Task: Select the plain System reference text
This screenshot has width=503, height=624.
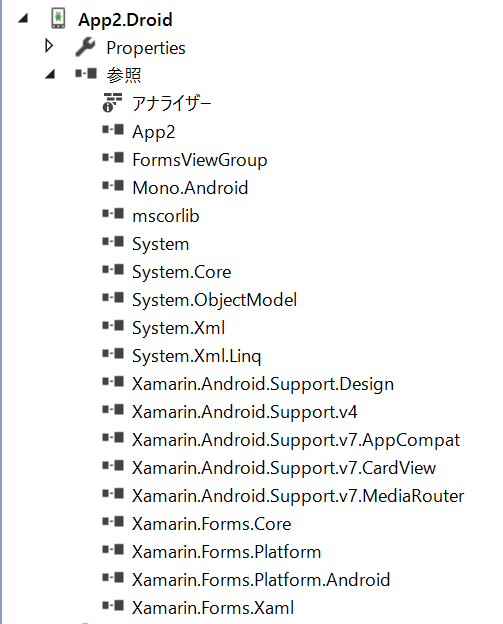Action: point(161,244)
